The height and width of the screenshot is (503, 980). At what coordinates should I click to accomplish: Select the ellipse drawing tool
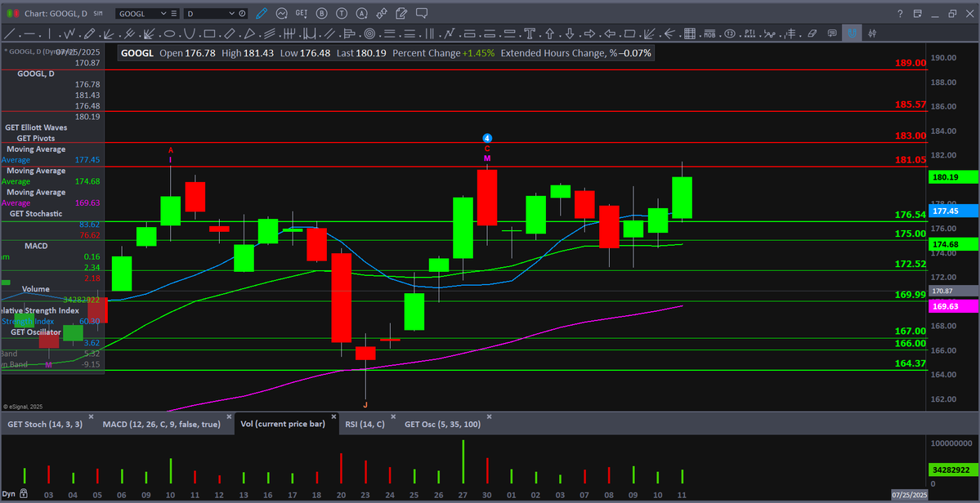[x=169, y=33]
